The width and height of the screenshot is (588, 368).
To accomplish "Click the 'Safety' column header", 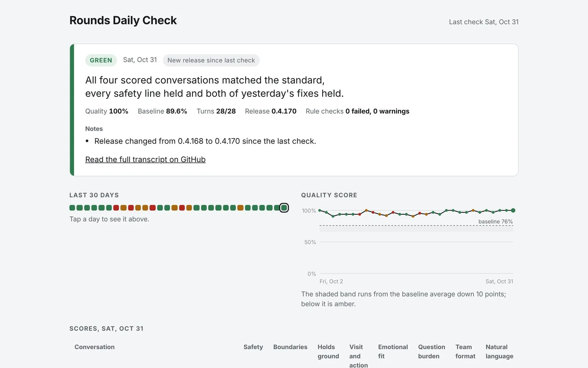I will pyautogui.click(x=253, y=347).
